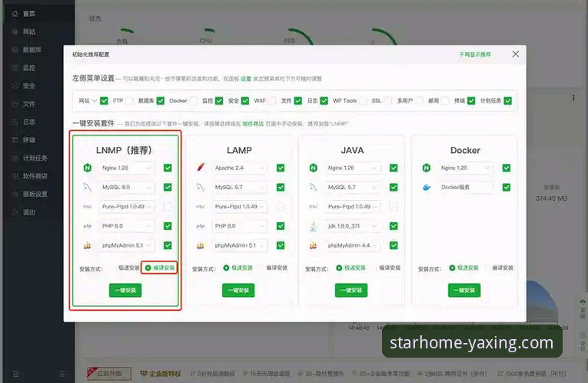588x383 pixels.
Task: Open Nginx 1.26 dropdown in Docker card
Action: tap(466, 168)
